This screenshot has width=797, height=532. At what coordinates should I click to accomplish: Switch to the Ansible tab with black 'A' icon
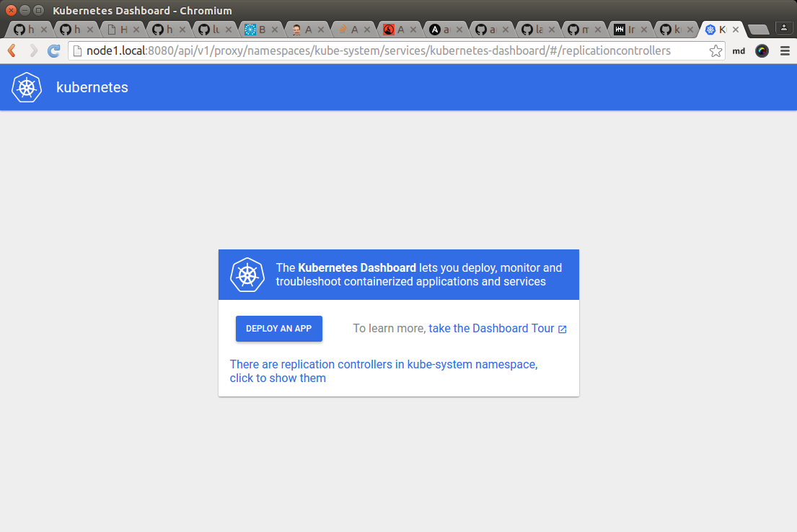pyautogui.click(x=446, y=30)
